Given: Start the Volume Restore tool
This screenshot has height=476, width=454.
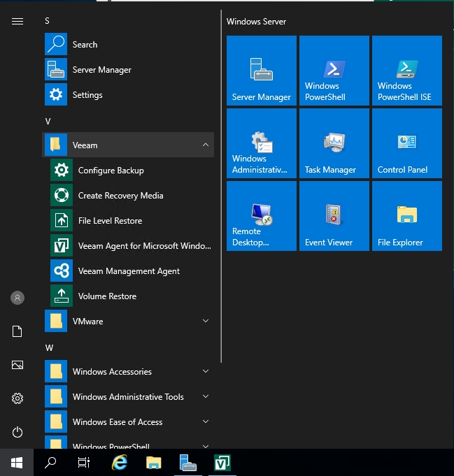Looking at the screenshot, I should click(x=107, y=296).
